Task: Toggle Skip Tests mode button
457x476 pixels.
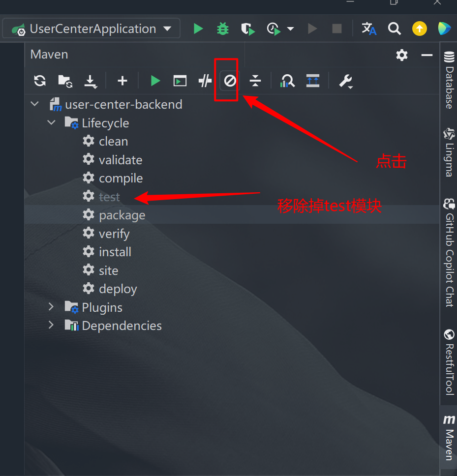Action: click(x=230, y=81)
